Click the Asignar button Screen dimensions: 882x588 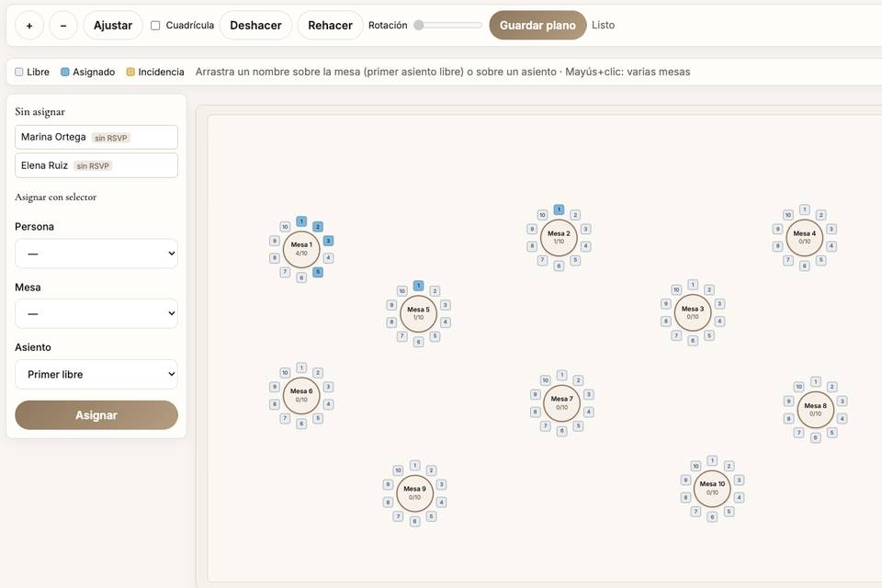pos(96,415)
